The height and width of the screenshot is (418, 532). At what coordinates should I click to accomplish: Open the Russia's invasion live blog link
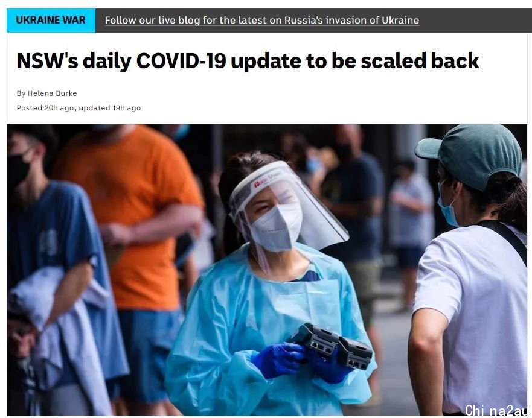[x=262, y=21]
